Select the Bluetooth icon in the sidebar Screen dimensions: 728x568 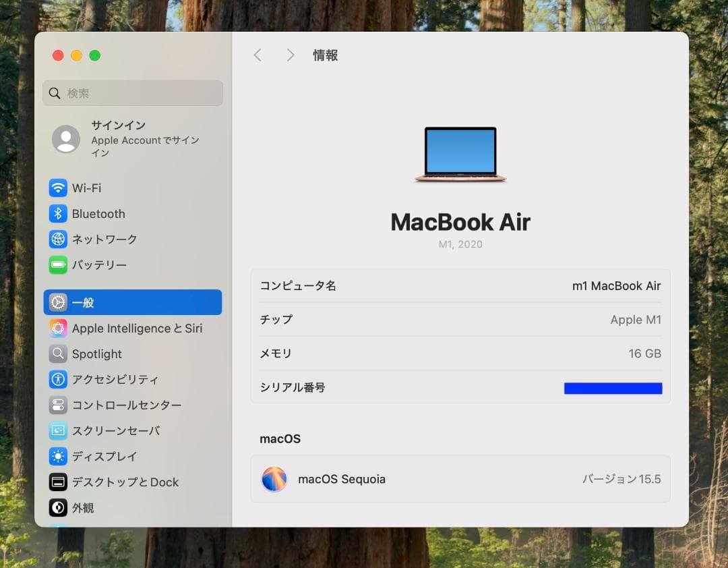58,214
